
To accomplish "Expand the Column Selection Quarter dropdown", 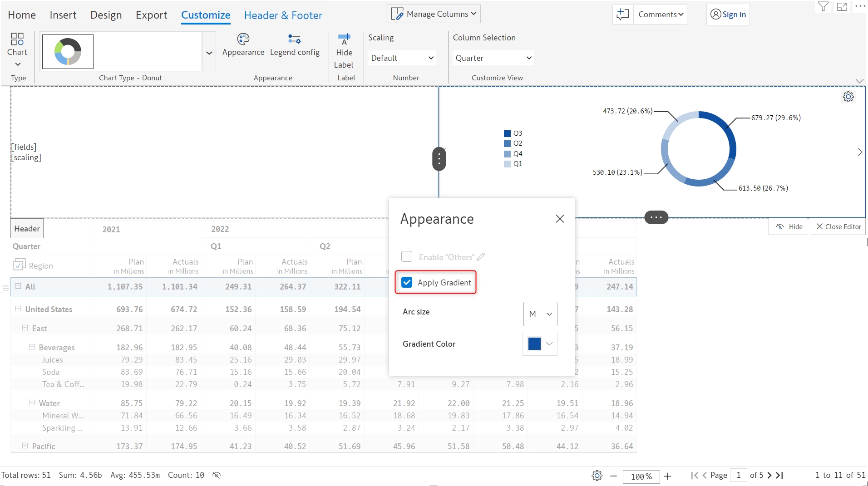I will pyautogui.click(x=493, y=58).
